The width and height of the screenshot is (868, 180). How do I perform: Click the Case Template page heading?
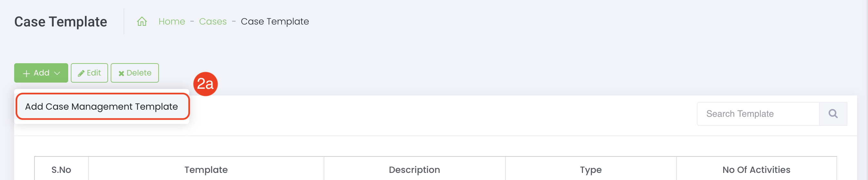[61, 22]
